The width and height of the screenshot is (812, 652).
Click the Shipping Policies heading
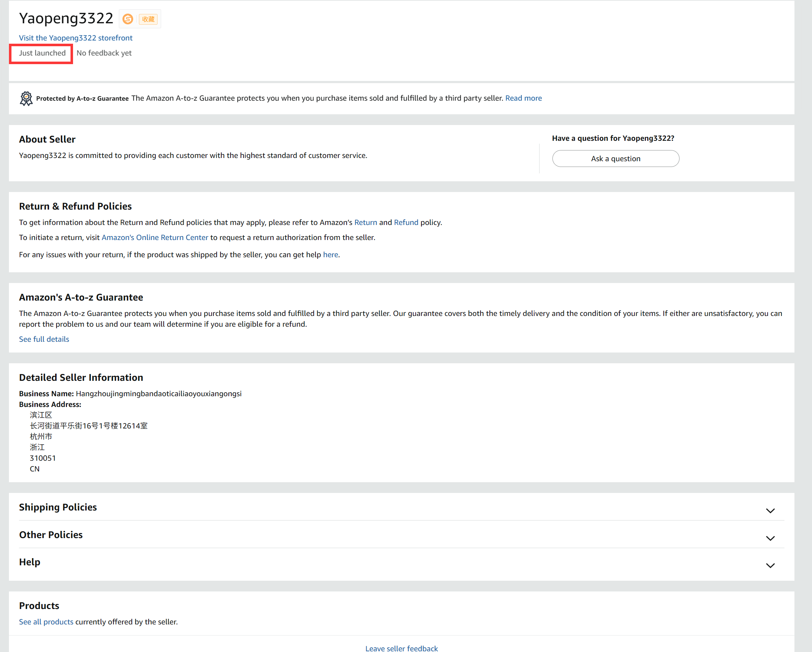click(x=58, y=507)
